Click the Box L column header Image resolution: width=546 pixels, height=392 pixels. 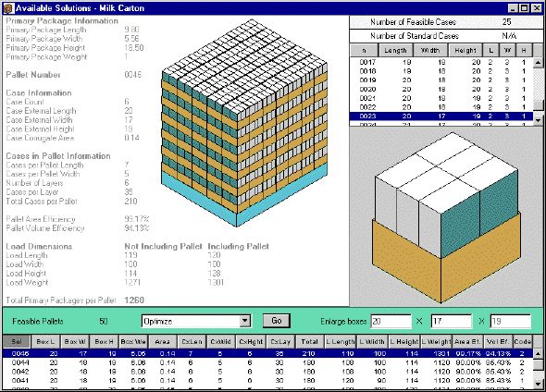[45, 341]
